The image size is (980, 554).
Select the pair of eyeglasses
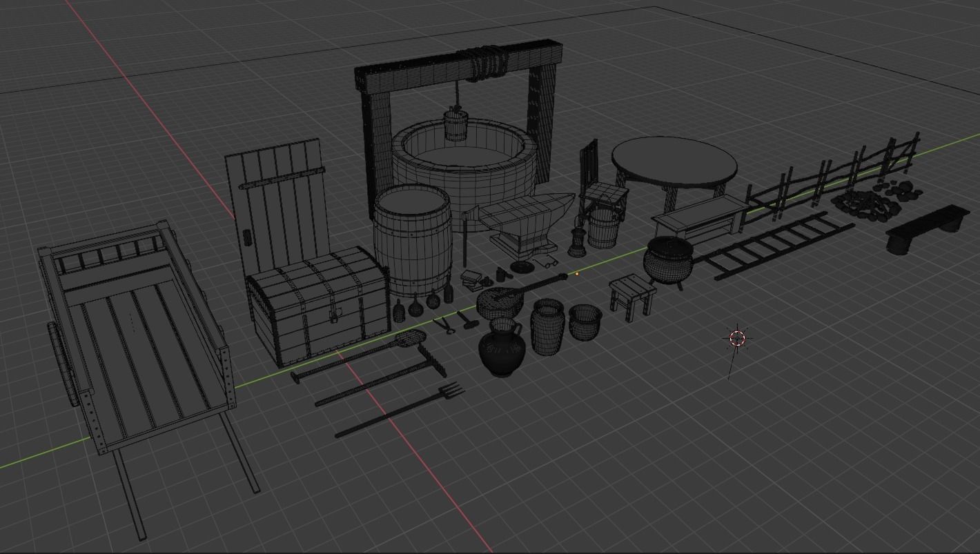545,261
